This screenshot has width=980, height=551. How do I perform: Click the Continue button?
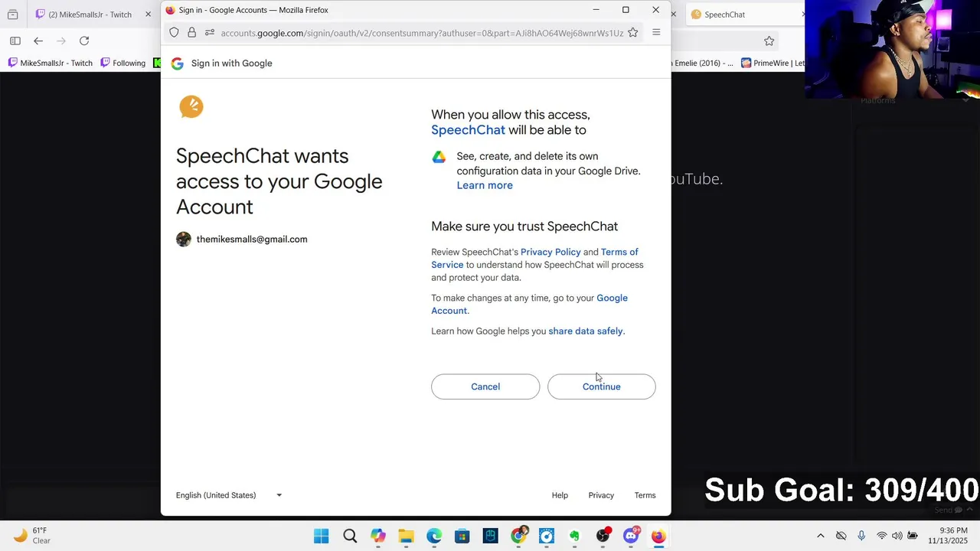601,386
